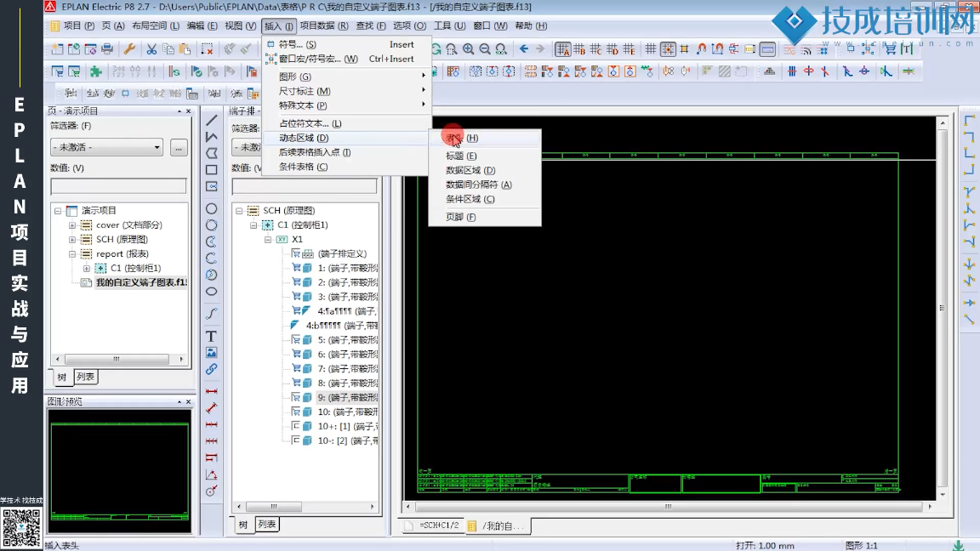Viewport: 980px width, 551px height.
Task: Open the 图形 (G) submenu
Action: pos(346,77)
